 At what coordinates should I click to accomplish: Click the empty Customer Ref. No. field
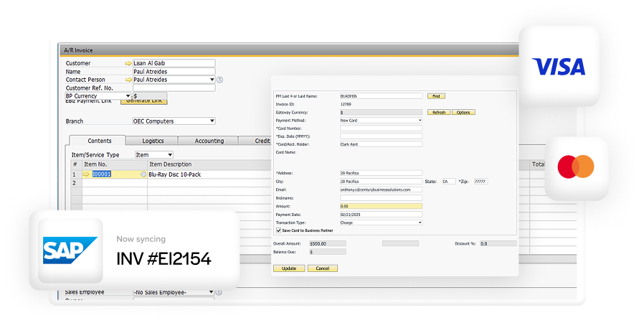click(174, 88)
